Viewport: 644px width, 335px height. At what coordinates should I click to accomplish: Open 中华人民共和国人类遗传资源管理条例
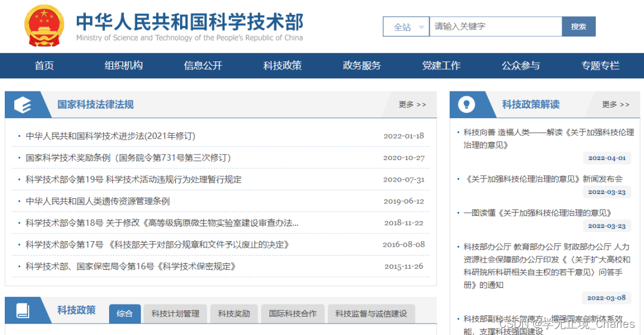97,201
